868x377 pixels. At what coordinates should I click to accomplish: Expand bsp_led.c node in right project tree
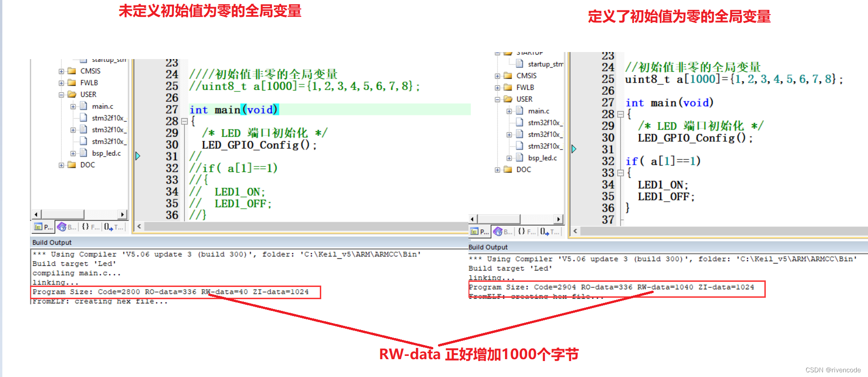pyautogui.click(x=509, y=158)
